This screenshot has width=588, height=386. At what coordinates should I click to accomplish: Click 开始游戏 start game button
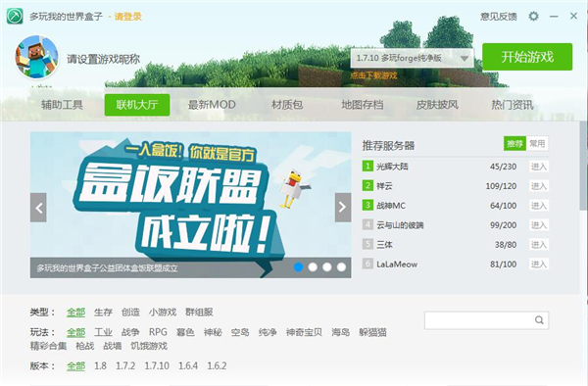pos(527,57)
